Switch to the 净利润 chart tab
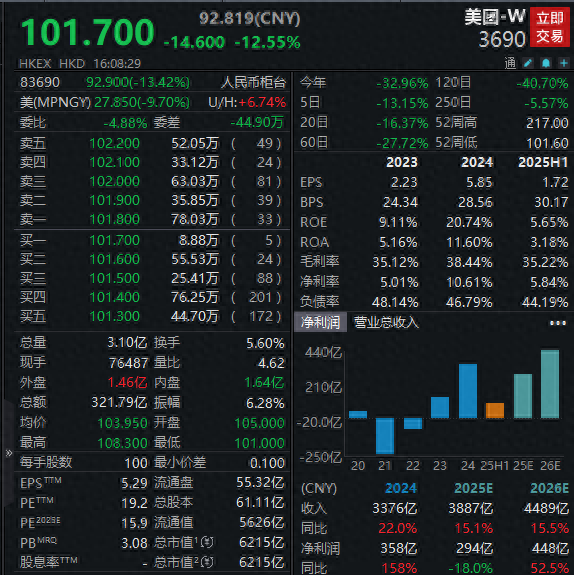Viewport: 574px width, 575px height. click(320, 322)
